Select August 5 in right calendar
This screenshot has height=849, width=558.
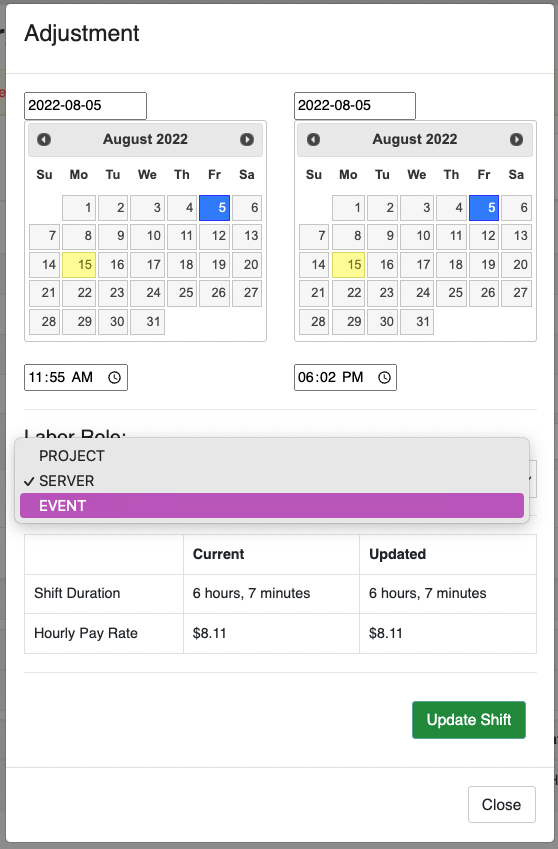pyautogui.click(x=484, y=208)
